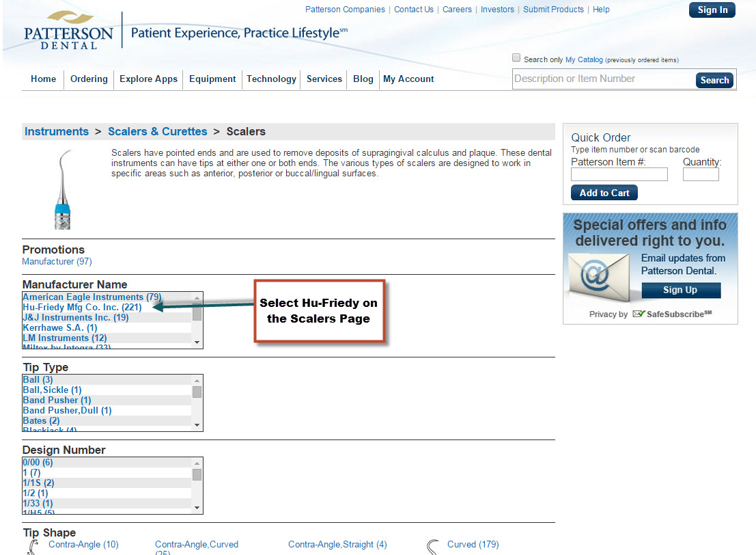The image size is (756, 555).
Task: Select design number 1 (7)
Action: tap(31, 472)
